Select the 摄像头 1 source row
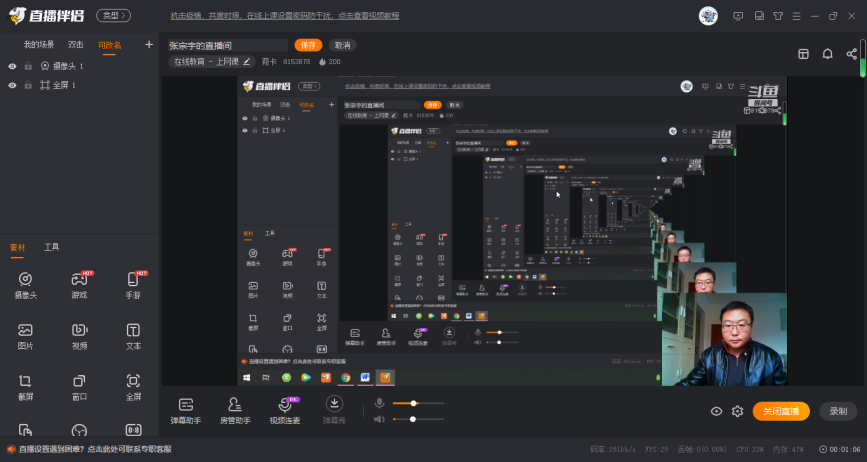The image size is (867, 462). click(80, 66)
